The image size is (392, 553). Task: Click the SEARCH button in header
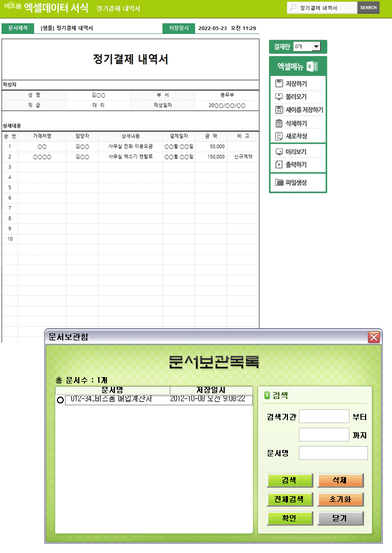point(368,7)
